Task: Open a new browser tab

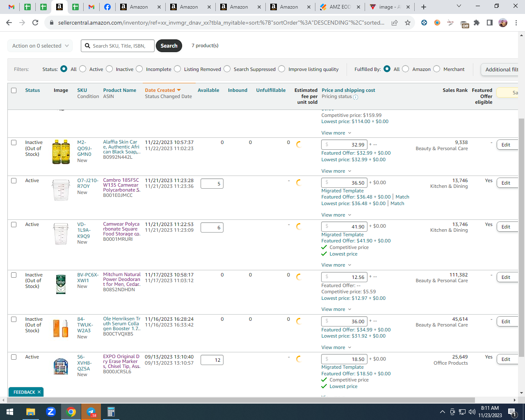Action: [x=424, y=7]
